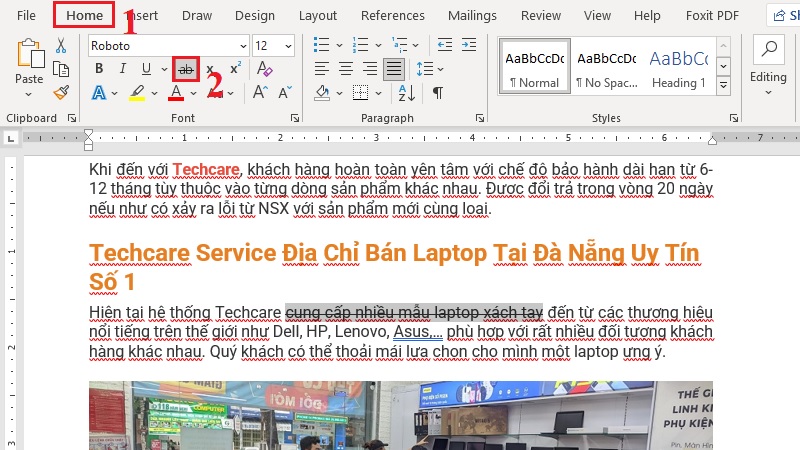Open Line and Paragraph Spacing
Screen dimensions: 800x450
tap(424, 68)
